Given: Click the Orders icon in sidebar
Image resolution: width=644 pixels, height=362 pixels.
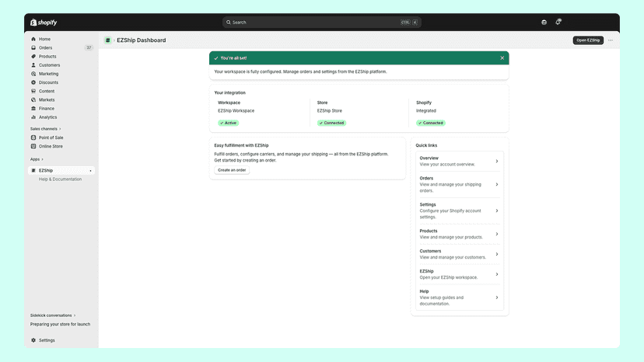Looking at the screenshot, I should pos(33,47).
